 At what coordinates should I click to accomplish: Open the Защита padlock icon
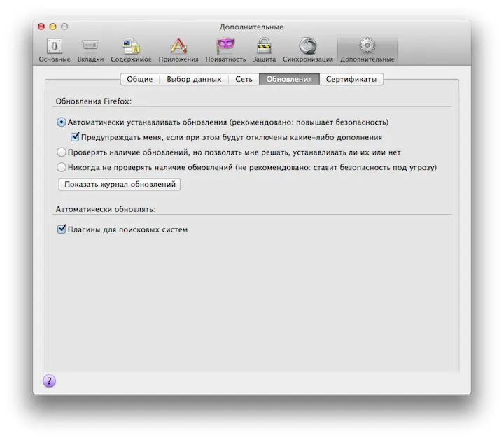point(264,47)
